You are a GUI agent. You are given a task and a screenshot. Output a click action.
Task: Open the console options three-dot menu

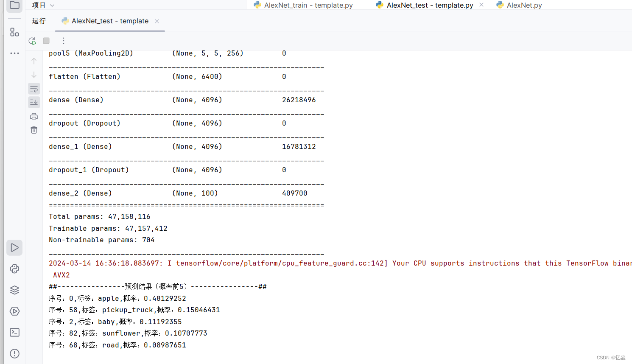63,41
